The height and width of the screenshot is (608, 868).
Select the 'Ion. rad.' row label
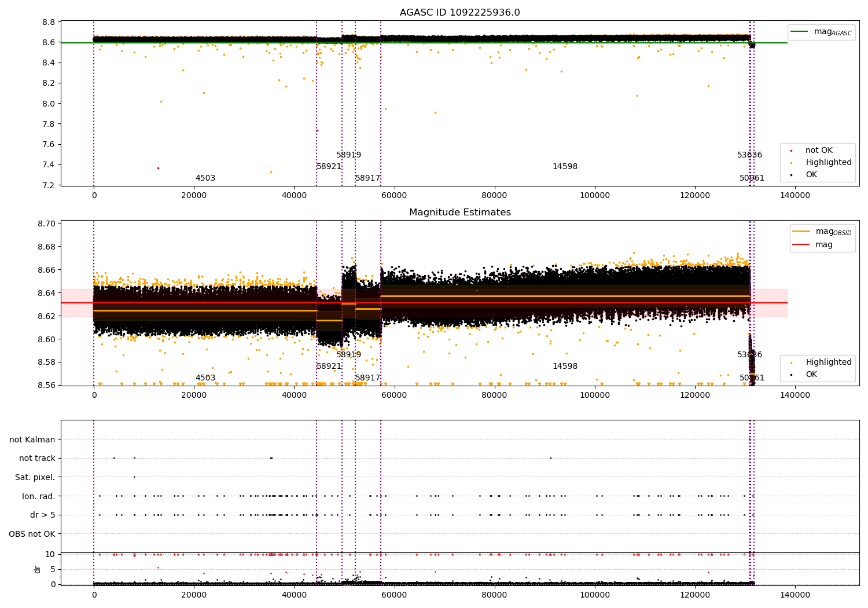click(39, 496)
